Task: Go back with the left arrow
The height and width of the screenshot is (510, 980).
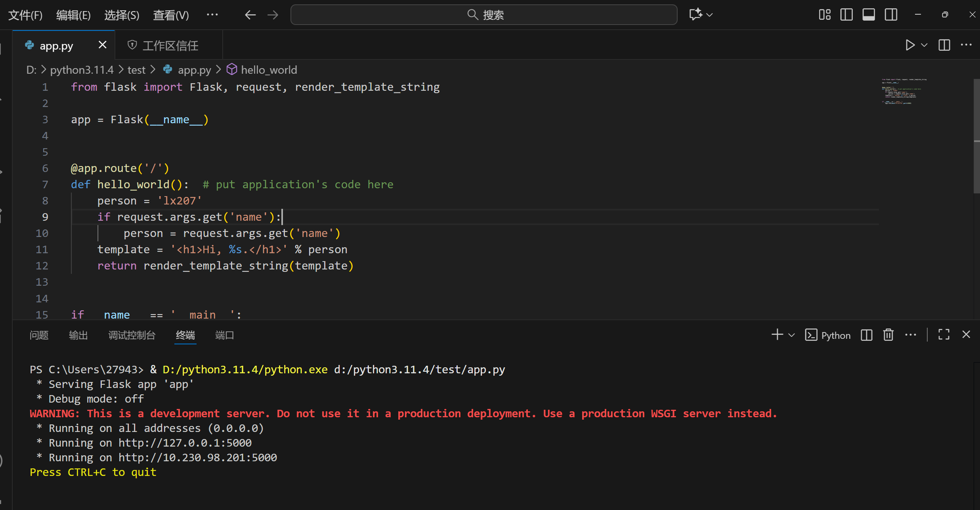Action: tap(250, 15)
